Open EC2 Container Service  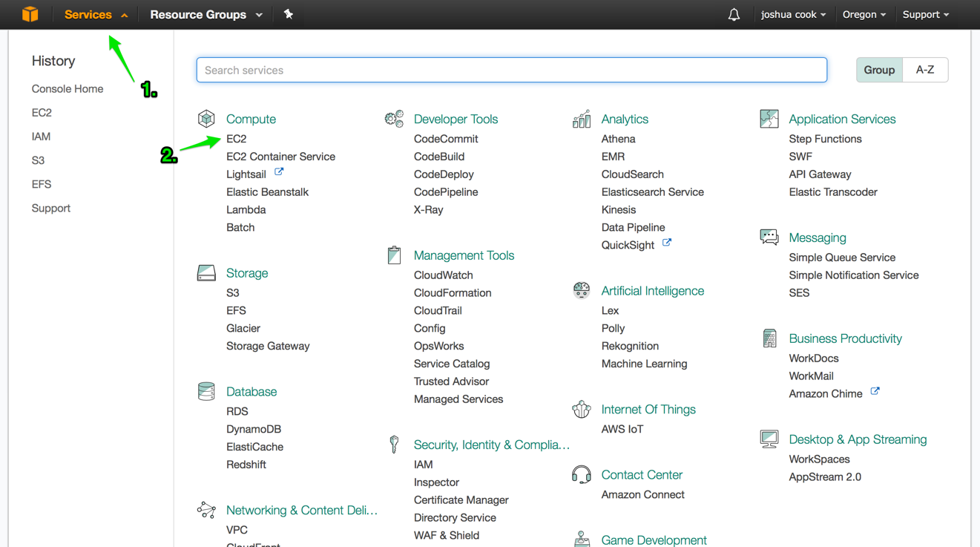(280, 157)
